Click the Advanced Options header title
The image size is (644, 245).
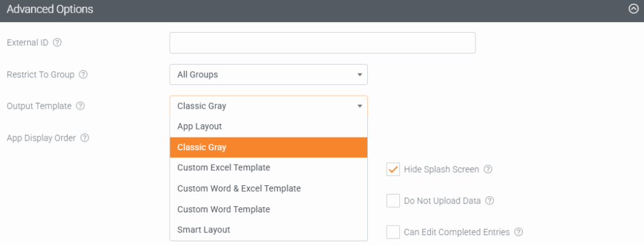50,9
